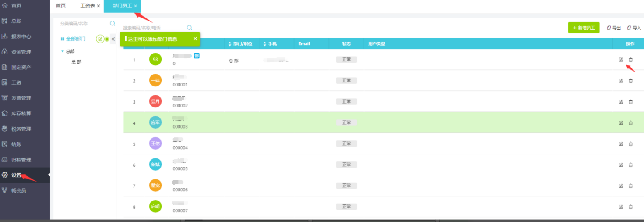Collapse the 总部 tree node arrow

[x=63, y=51]
